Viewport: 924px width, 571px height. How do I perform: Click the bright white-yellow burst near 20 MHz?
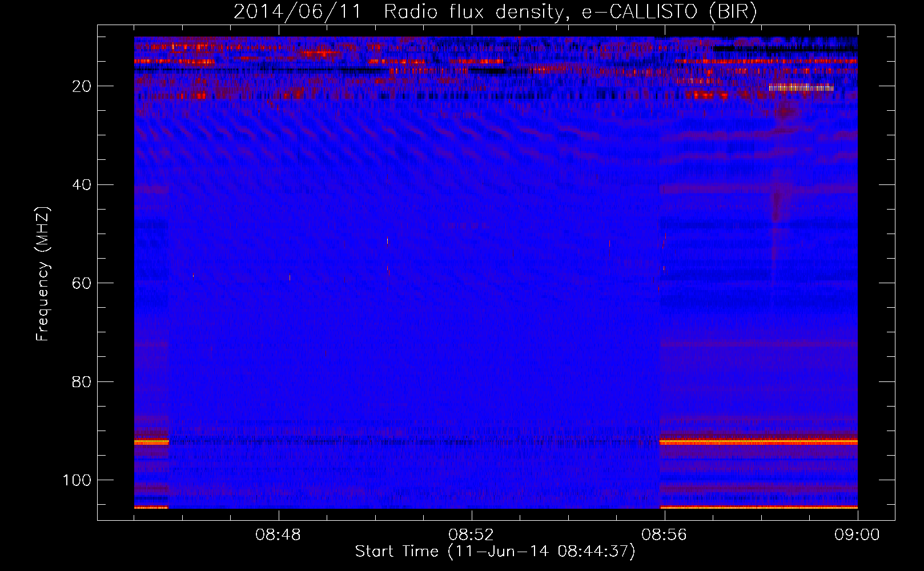point(801,88)
